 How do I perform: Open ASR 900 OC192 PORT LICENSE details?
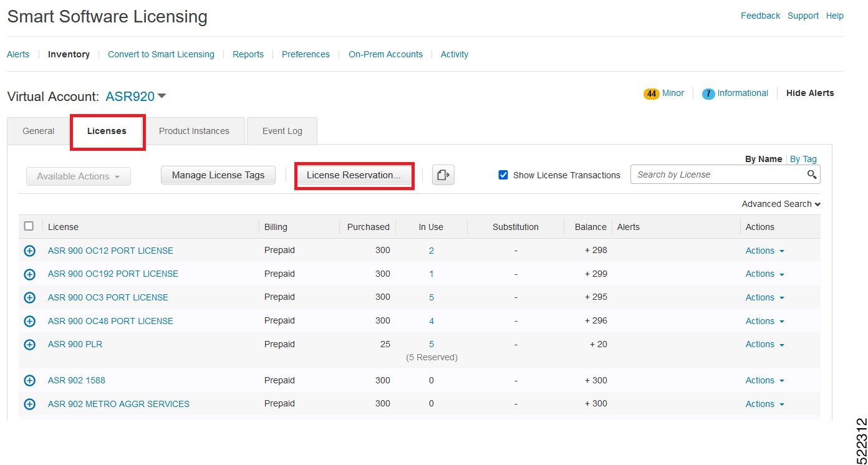tap(113, 274)
